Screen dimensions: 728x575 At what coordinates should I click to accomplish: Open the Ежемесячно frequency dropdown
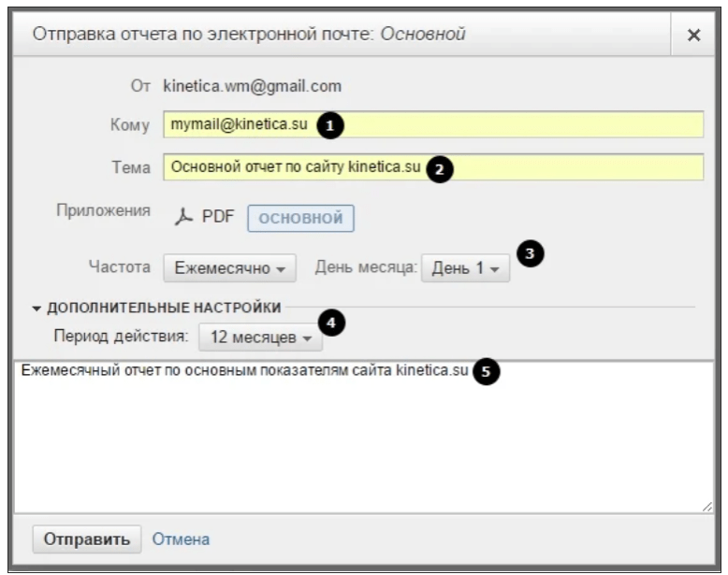pyautogui.click(x=229, y=267)
